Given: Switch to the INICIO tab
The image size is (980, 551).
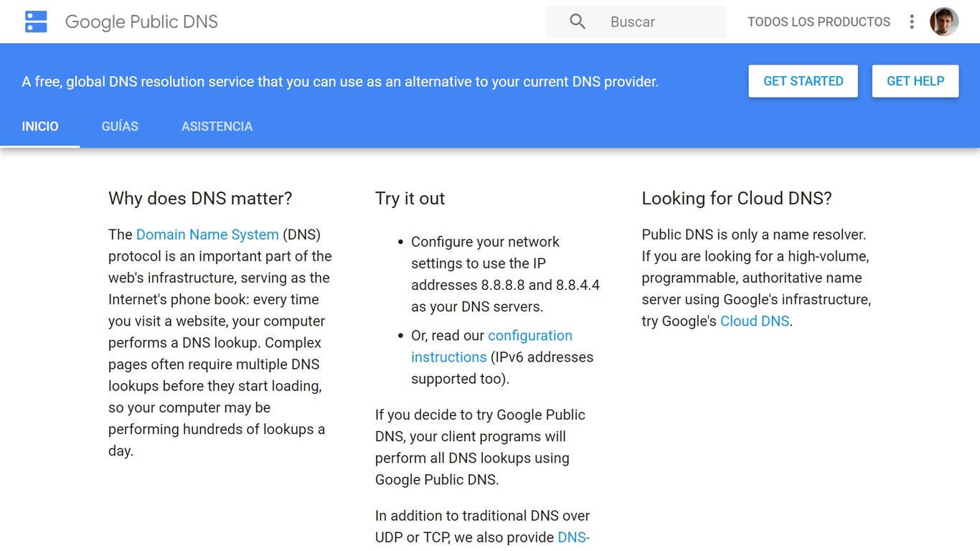Looking at the screenshot, I should 40,126.
